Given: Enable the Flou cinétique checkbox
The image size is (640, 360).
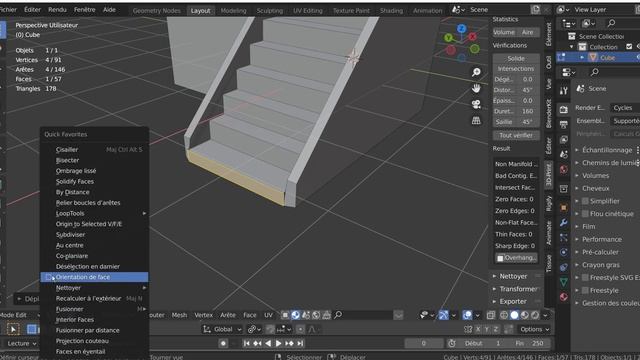Looking at the screenshot, I should (585, 214).
